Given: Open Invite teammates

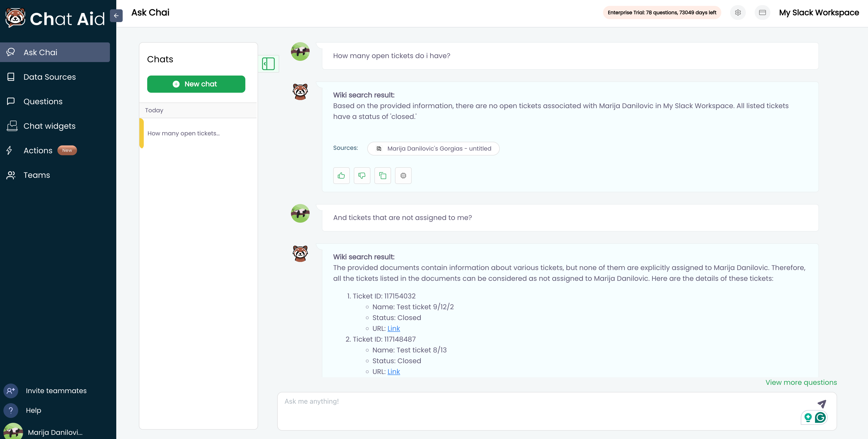Looking at the screenshot, I should pyautogui.click(x=56, y=391).
